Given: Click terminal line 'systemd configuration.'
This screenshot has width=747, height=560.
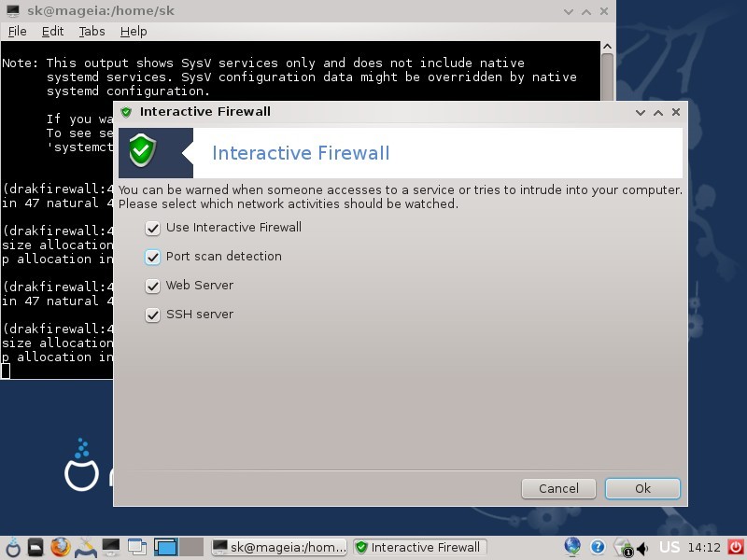Looking at the screenshot, I should [x=128, y=91].
